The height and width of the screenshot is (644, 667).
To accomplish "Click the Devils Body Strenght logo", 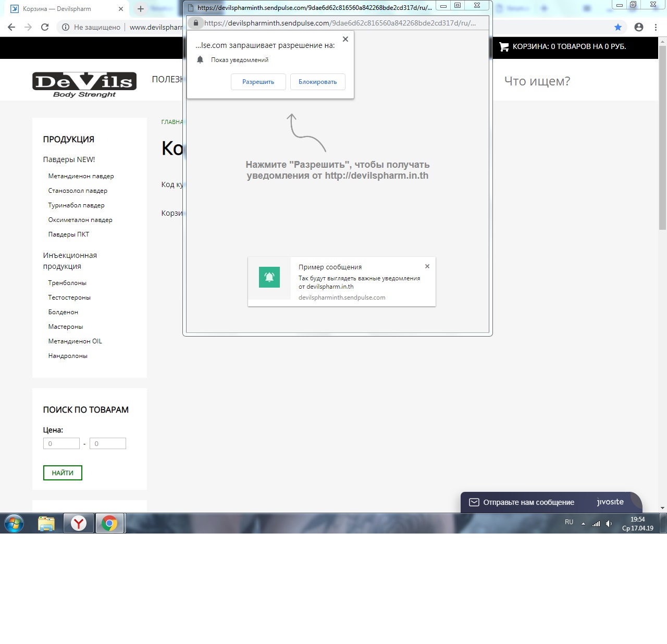I will point(84,85).
